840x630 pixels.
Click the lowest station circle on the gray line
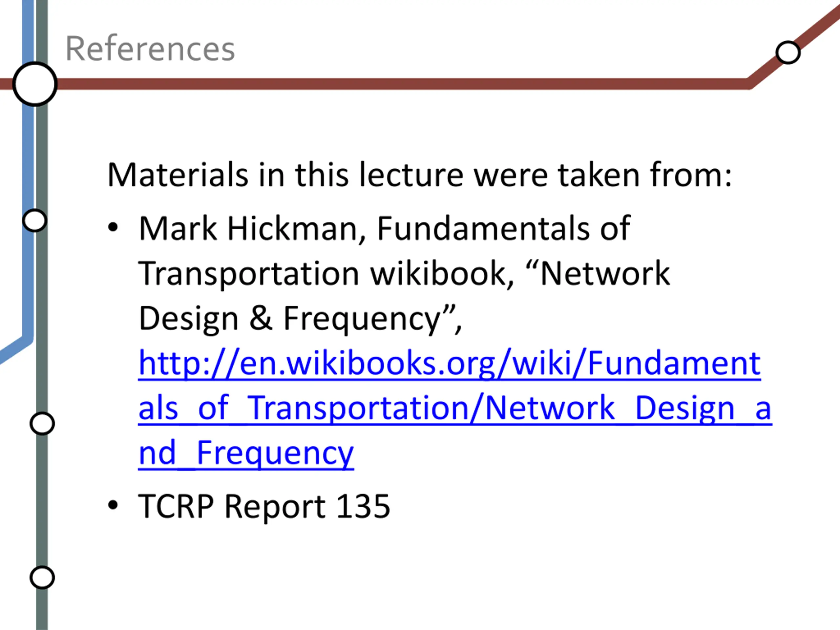(x=42, y=577)
